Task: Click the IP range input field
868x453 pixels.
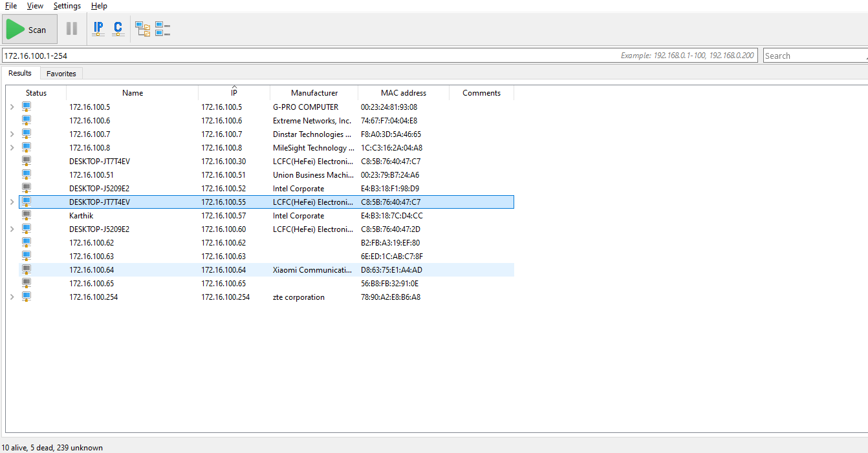Action: (310, 56)
